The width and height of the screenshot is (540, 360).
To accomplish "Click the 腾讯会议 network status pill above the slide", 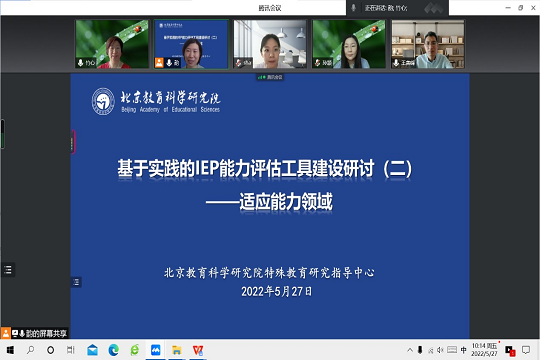I will tap(270, 77).
